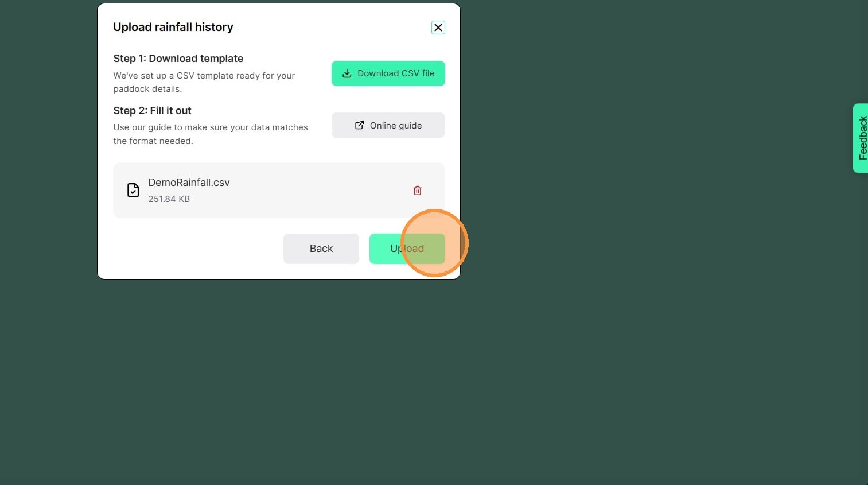Click the Step 2: Fill it out heading
868x485 pixels.
coord(152,111)
